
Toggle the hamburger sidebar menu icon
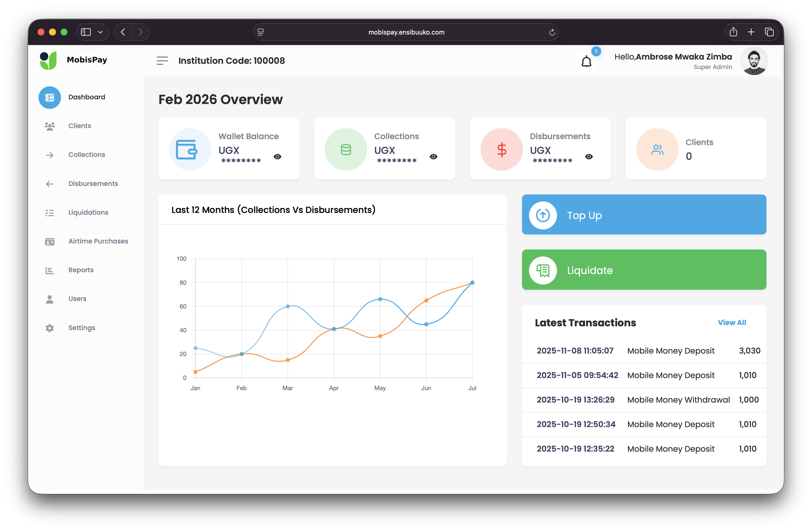tap(162, 61)
